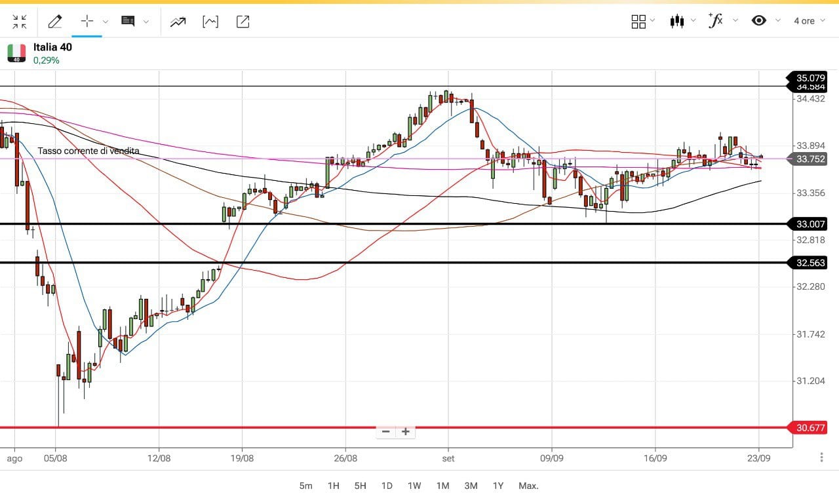Select the 1W time range
This screenshot has width=839, height=504.
pos(414,486)
